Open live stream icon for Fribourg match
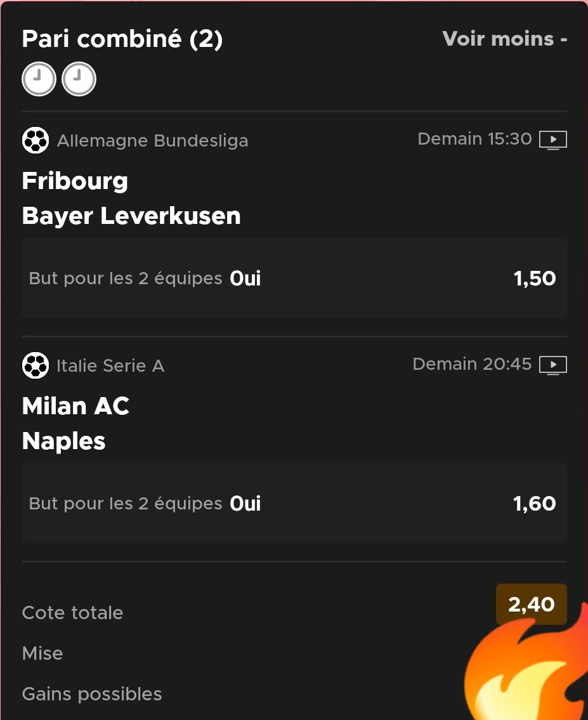588x720 pixels. pyautogui.click(x=552, y=140)
